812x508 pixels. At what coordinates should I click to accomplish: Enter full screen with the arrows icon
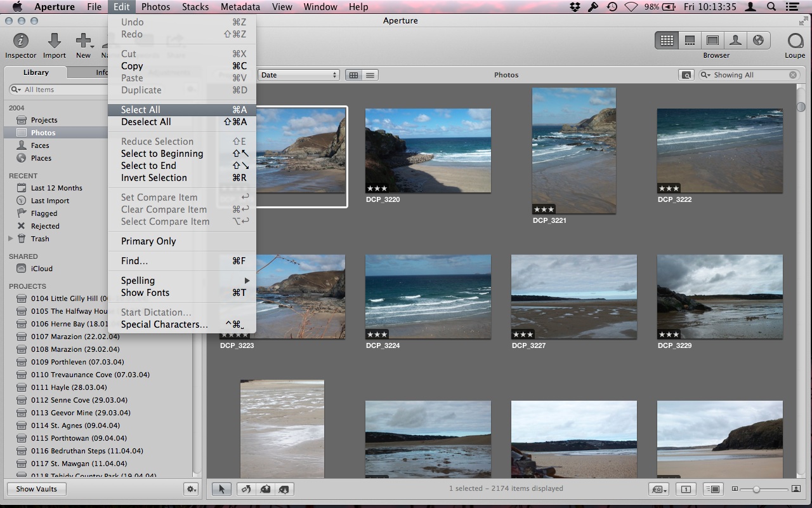[804, 21]
